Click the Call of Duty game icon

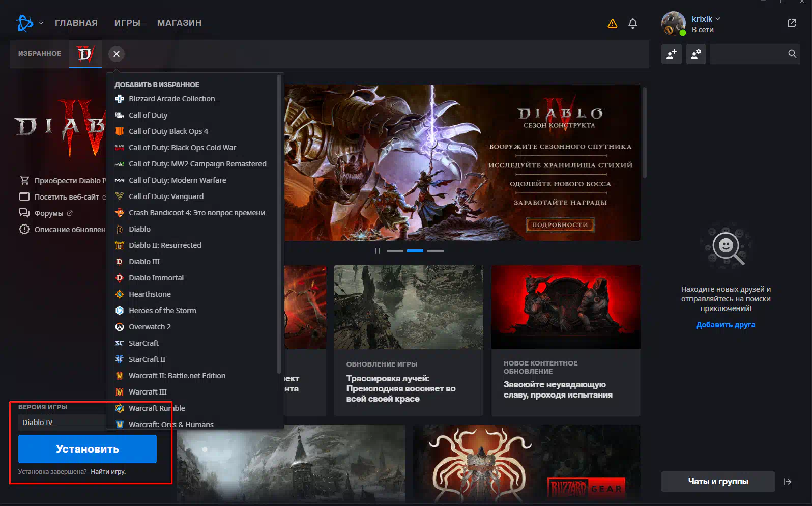click(120, 115)
